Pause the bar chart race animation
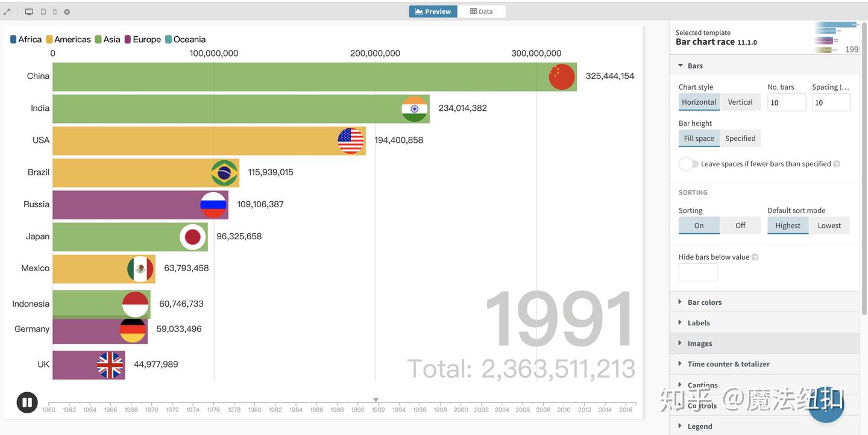 pos(27,402)
